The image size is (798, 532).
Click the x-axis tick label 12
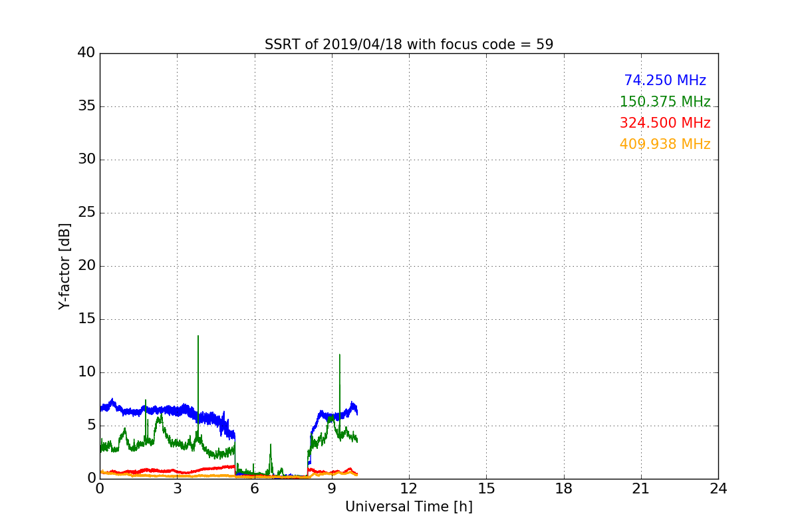click(409, 489)
